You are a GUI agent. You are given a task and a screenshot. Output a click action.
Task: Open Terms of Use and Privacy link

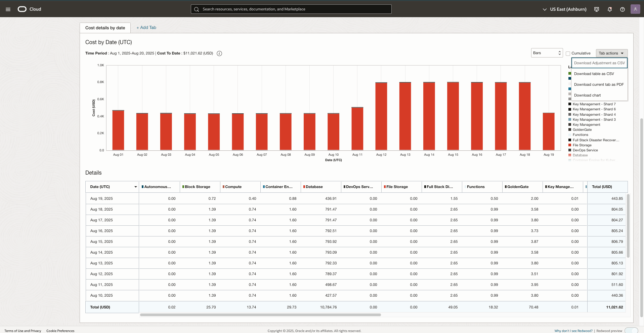[23, 331]
